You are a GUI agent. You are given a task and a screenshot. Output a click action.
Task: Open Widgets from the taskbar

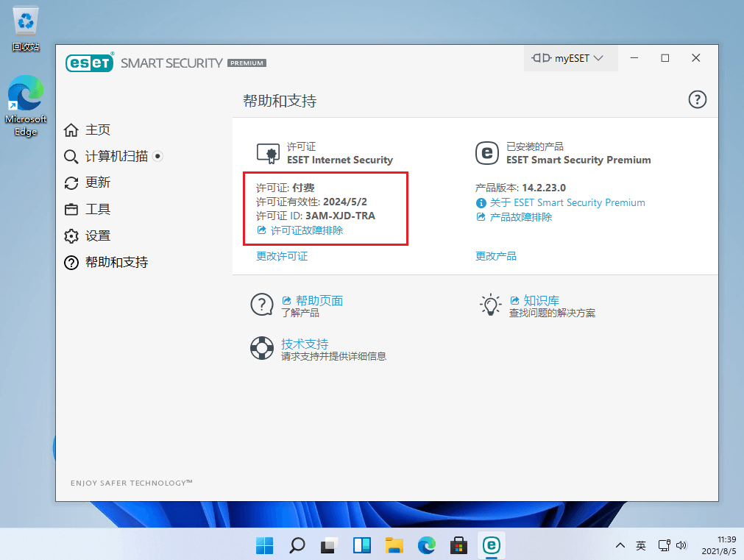[x=361, y=545]
